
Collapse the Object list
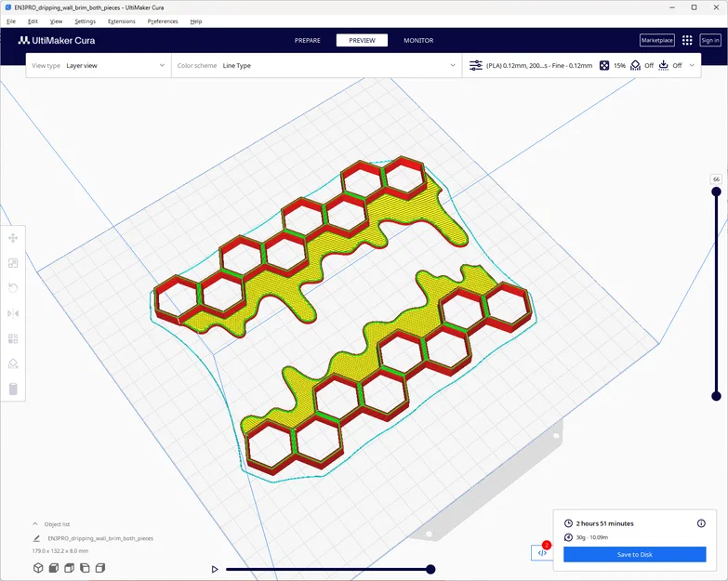(x=34, y=524)
